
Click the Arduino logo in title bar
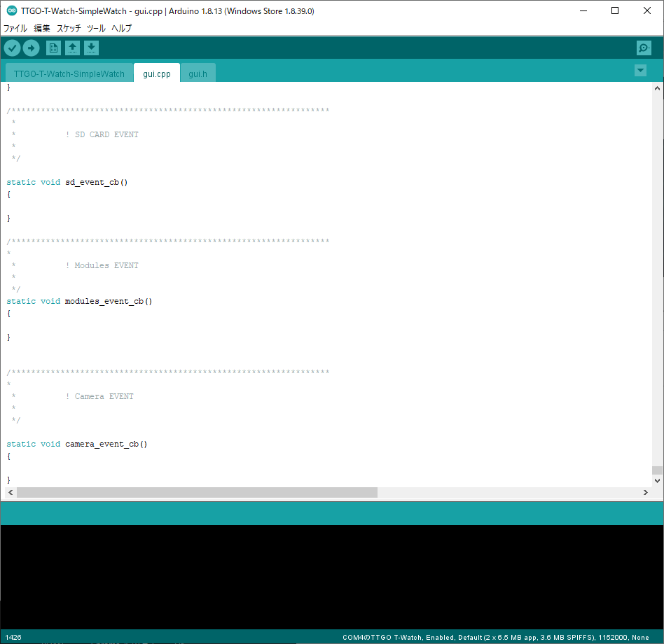(x=12, y=11)
